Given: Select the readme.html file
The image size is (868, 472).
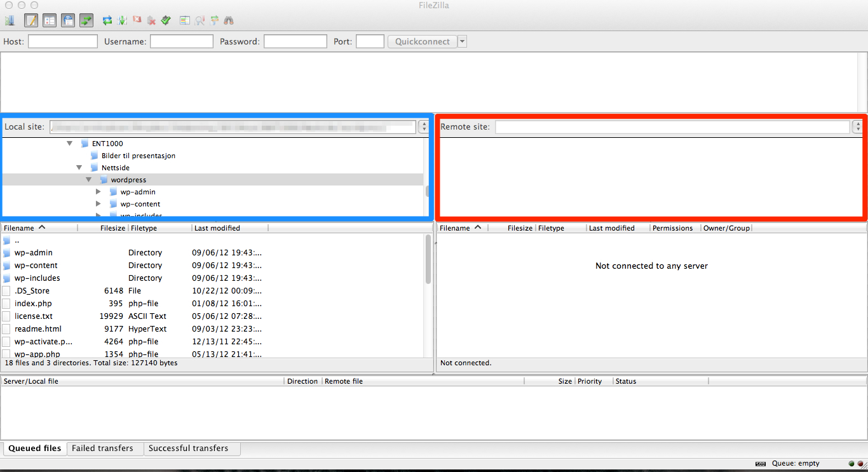Looking at the screenshot, I should pos(212,329).
